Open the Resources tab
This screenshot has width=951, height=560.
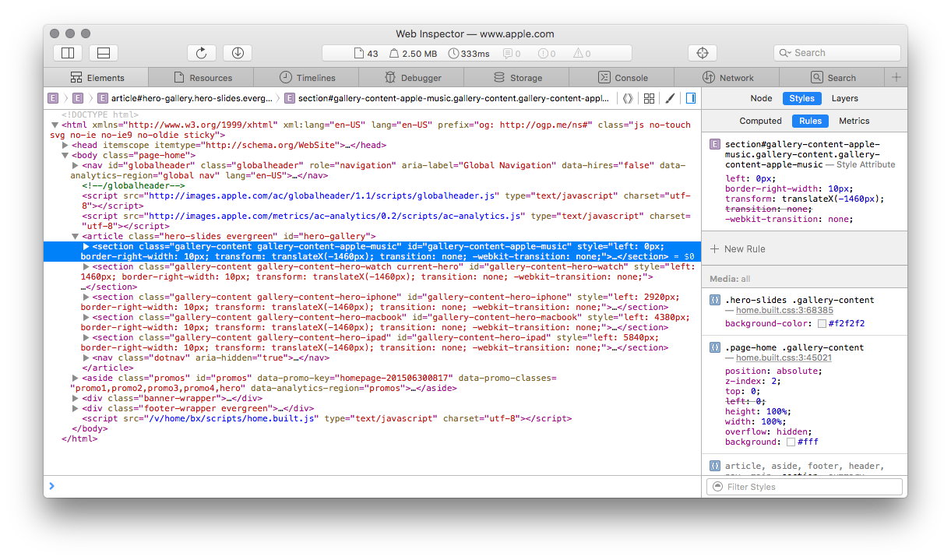[203, 77]
